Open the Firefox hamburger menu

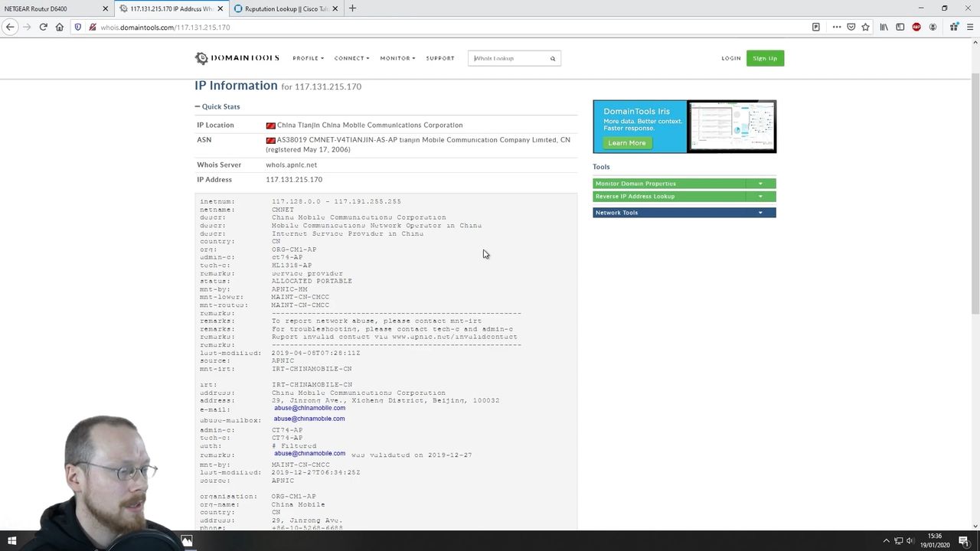click(969, 27)
